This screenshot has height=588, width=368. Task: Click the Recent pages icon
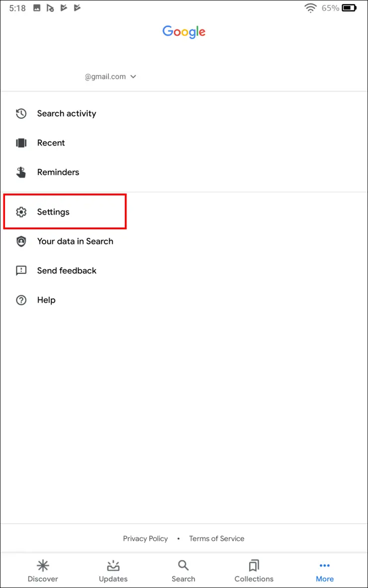tap(21, 143)
